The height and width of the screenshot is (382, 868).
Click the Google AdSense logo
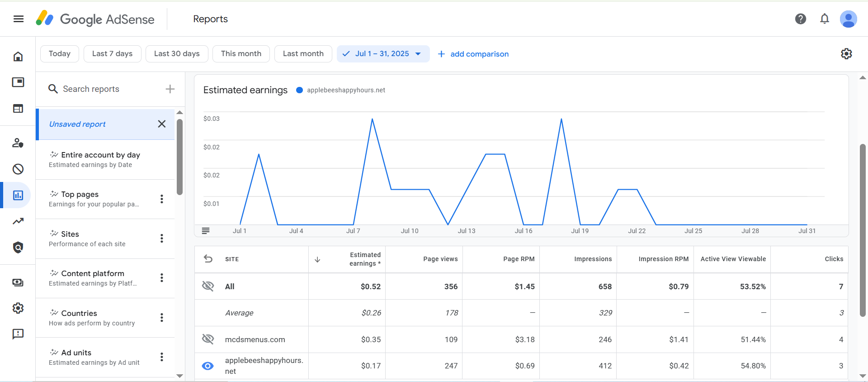[x=95, y=19]
